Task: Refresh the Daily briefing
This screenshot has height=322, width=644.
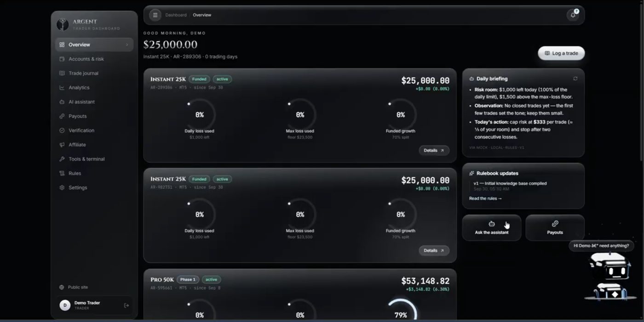Action: click(575, 79)
